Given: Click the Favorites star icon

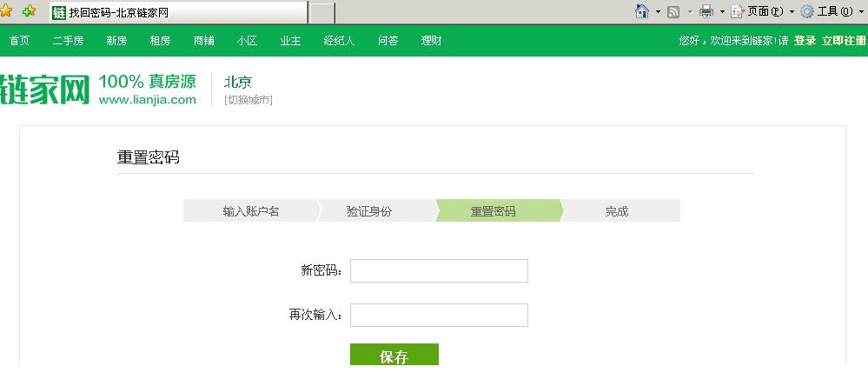Looking at the screenshot, I should pyautogui.click(x=5, y=10).
